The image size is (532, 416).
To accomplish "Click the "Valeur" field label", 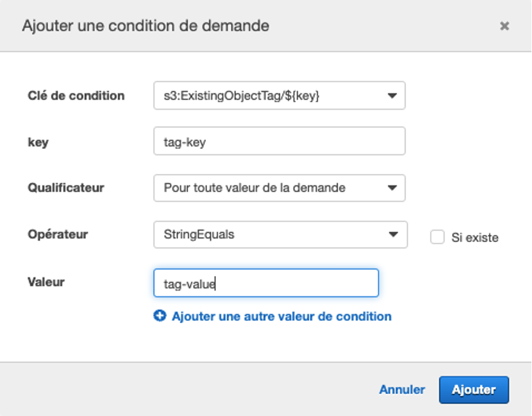I will click(46, 282).
